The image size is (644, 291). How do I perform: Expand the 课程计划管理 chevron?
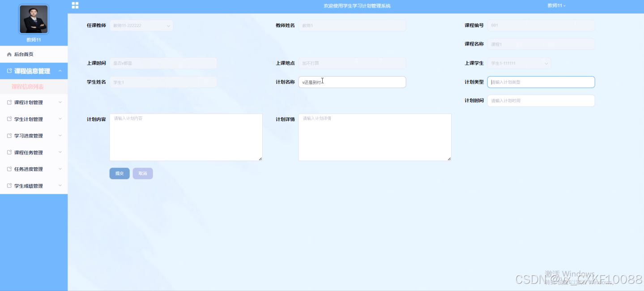click(60, 103)
